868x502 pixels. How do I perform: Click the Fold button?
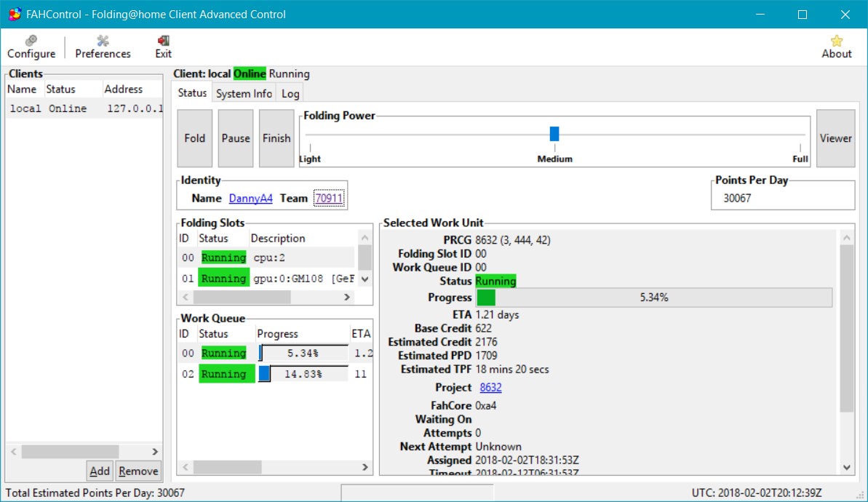[x=195, y=138]
